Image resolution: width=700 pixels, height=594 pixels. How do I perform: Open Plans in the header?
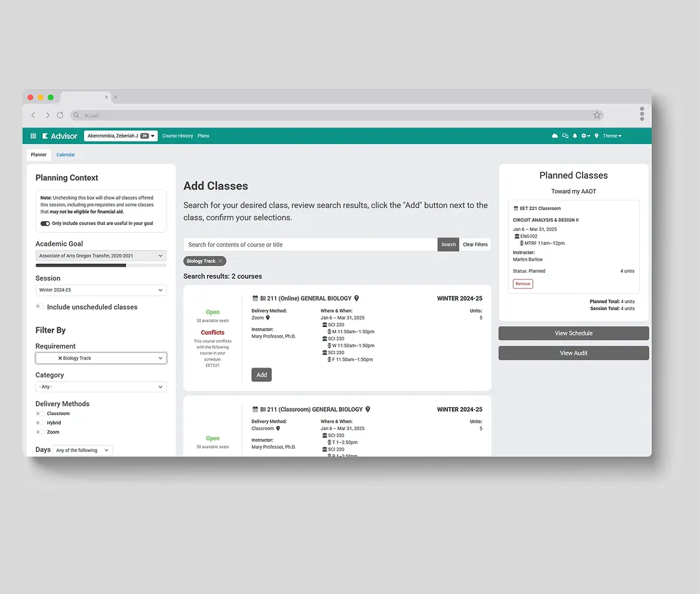[x=203, y=136]
